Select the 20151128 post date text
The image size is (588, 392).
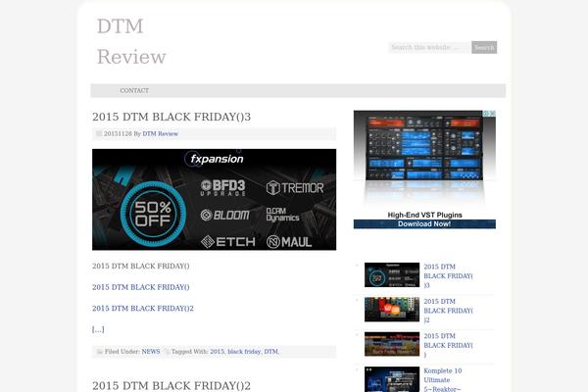pos(118,134)
